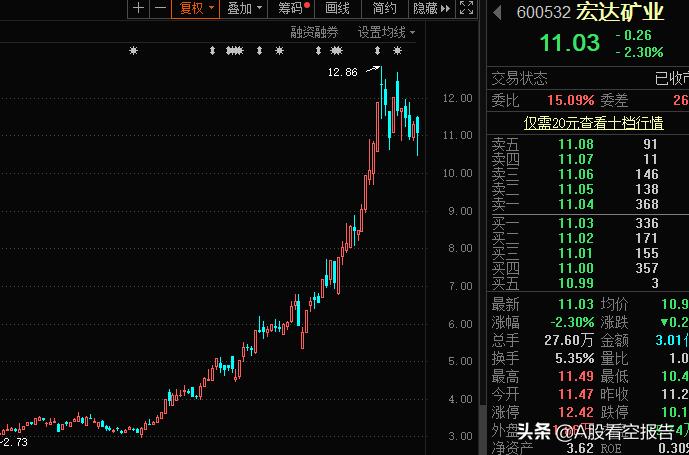Click the leftmost up-down arrow event marker
Viewport: 689px width, 455px height.
click(212, 51)
